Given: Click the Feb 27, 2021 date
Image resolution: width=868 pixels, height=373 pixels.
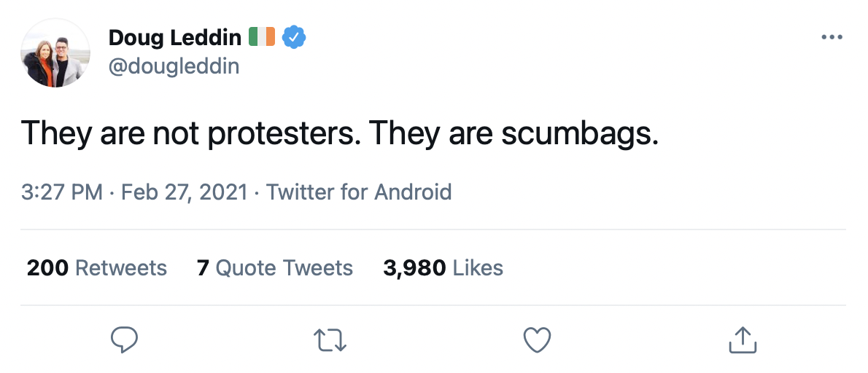Looking at the screenshot, I should pos(184,192).
